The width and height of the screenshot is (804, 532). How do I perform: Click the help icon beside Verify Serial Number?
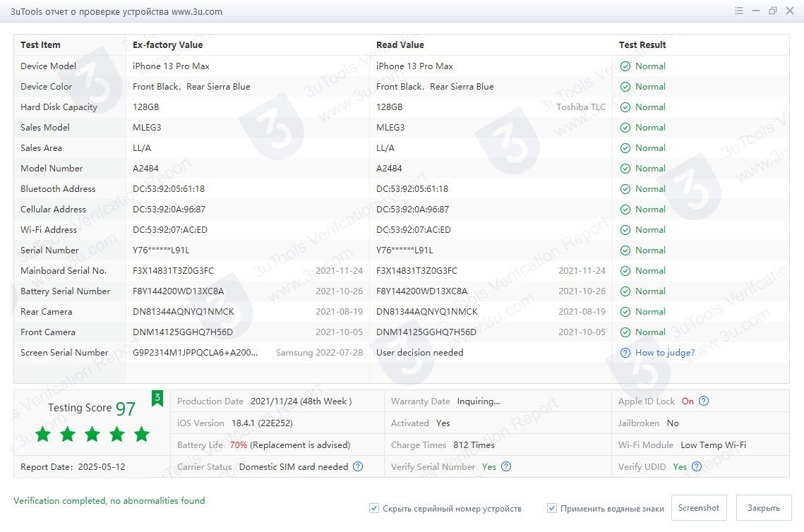coord(506,466)
